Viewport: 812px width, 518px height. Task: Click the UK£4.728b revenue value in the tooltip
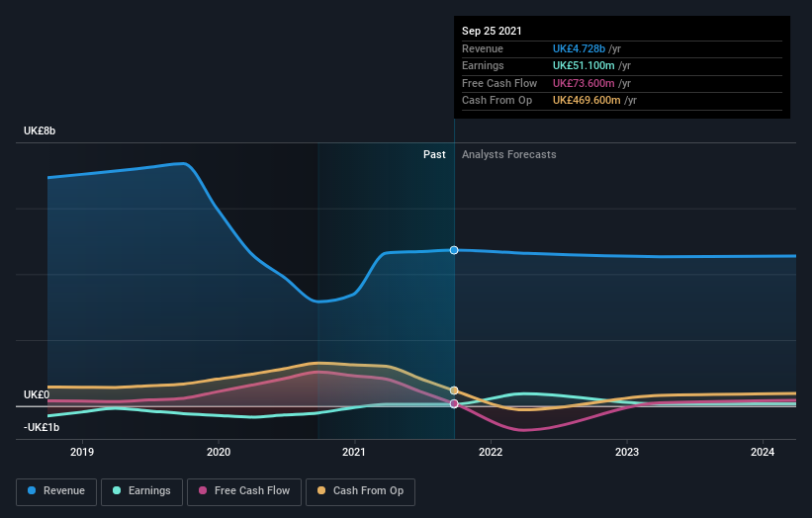pos(579,48)
